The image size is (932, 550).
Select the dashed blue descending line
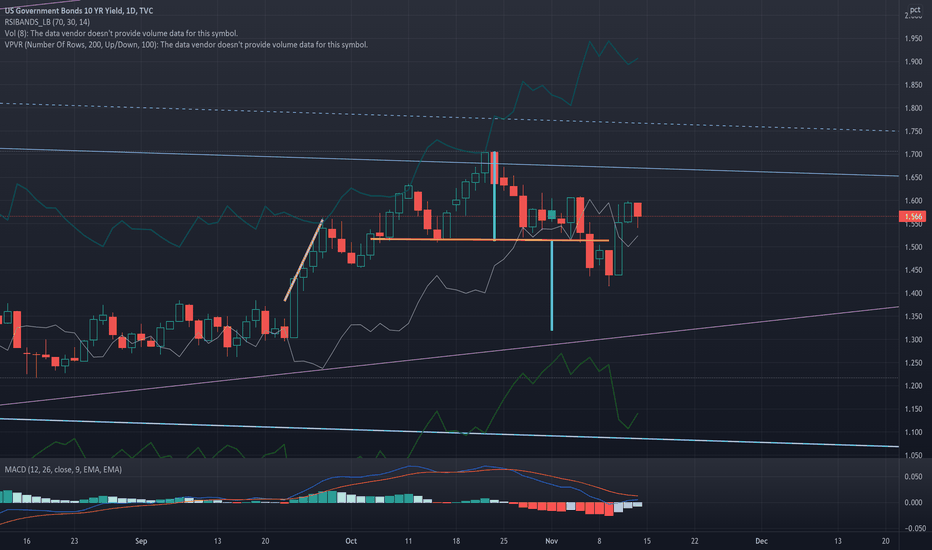(449, 117)
